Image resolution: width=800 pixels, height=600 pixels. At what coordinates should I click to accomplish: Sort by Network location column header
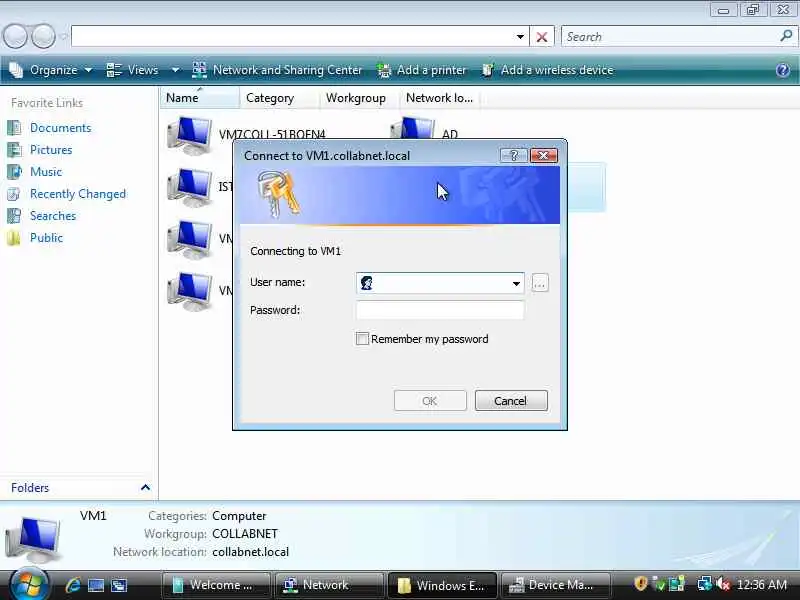tap(440, 97)
